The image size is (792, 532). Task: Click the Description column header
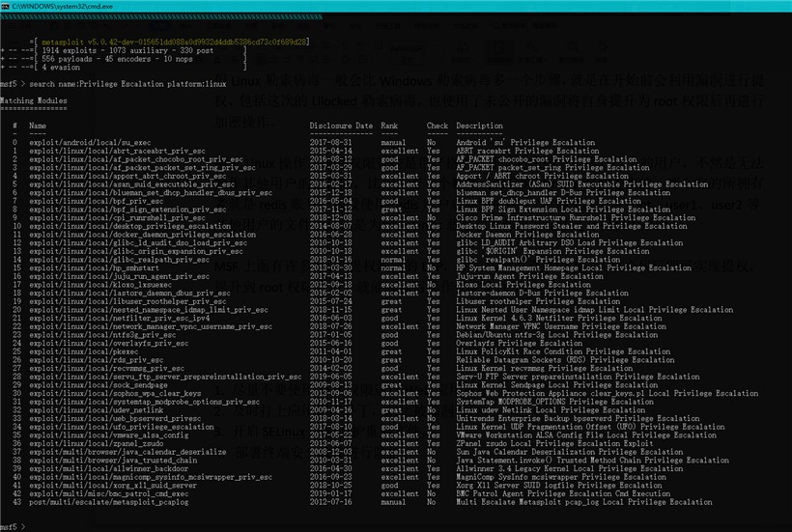480,126
